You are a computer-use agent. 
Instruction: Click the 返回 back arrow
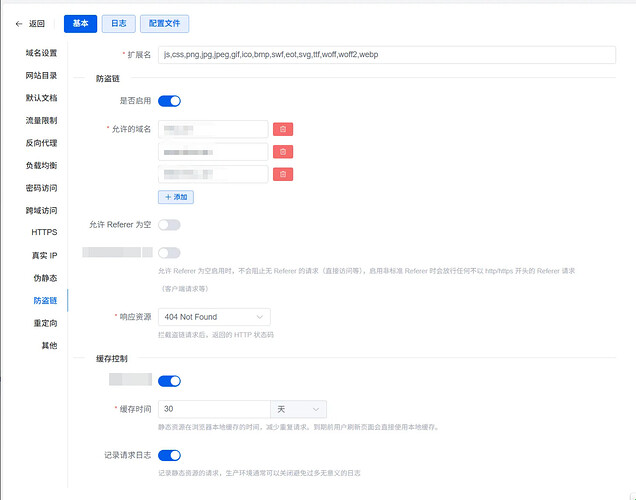point(30,24)
